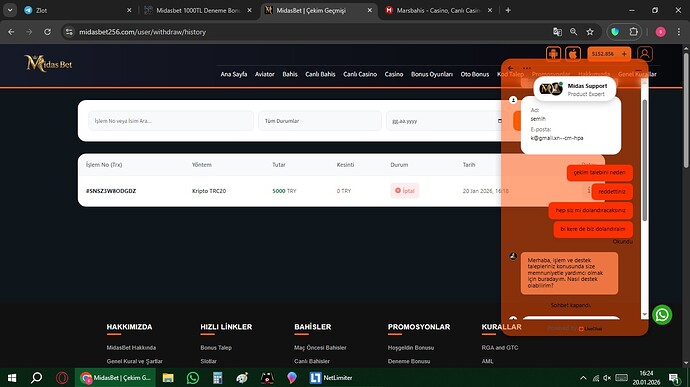Open the Casino menu item
The image size is (690, 387).
pyautogui.click(x=394, y=74)
